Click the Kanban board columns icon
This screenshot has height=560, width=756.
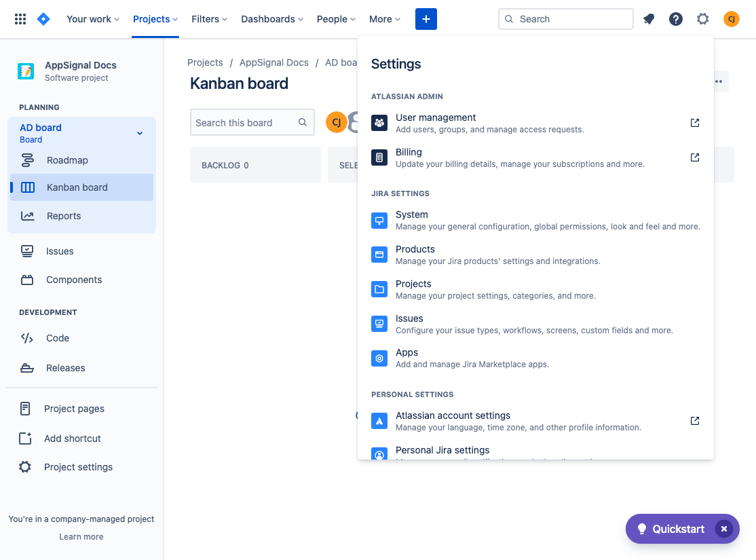tap(27, 187)
